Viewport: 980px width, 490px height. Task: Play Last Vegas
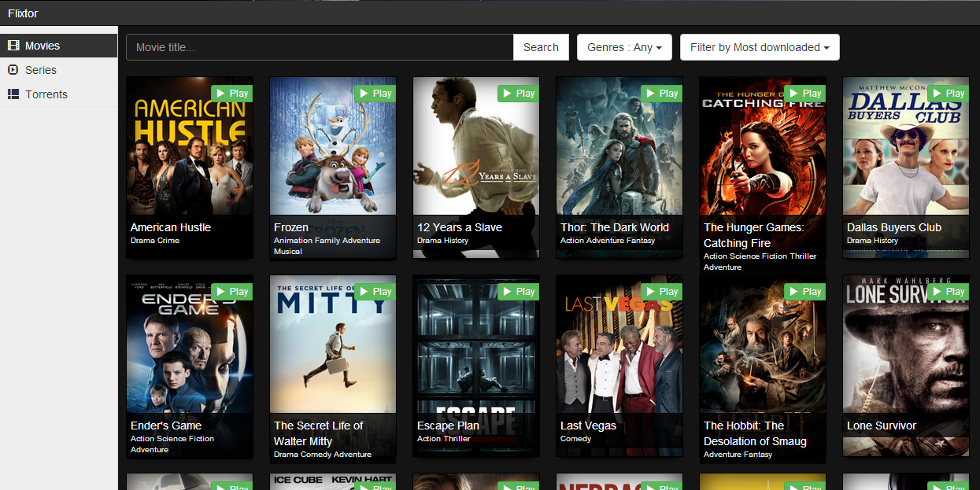coord(661,291)
